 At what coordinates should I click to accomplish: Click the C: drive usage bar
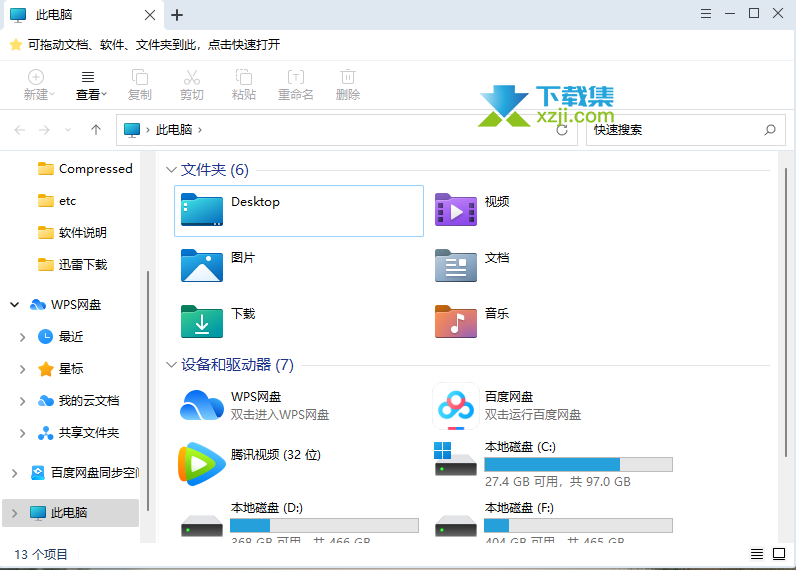[x=578, y=464]
